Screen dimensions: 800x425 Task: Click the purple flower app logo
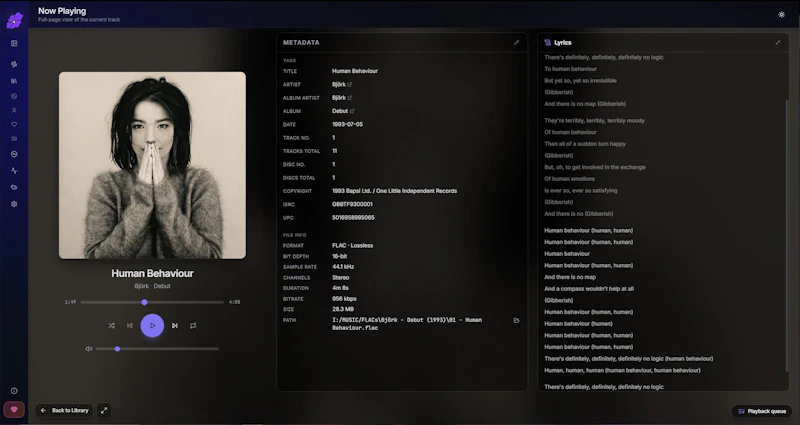click(14, 20)
